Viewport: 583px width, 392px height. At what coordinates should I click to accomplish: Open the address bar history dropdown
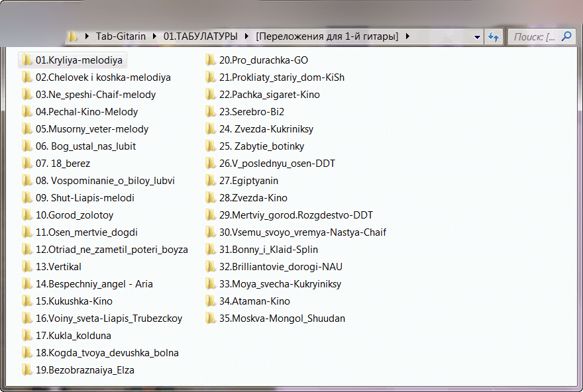pyautogui.click(x=478, y=37)
